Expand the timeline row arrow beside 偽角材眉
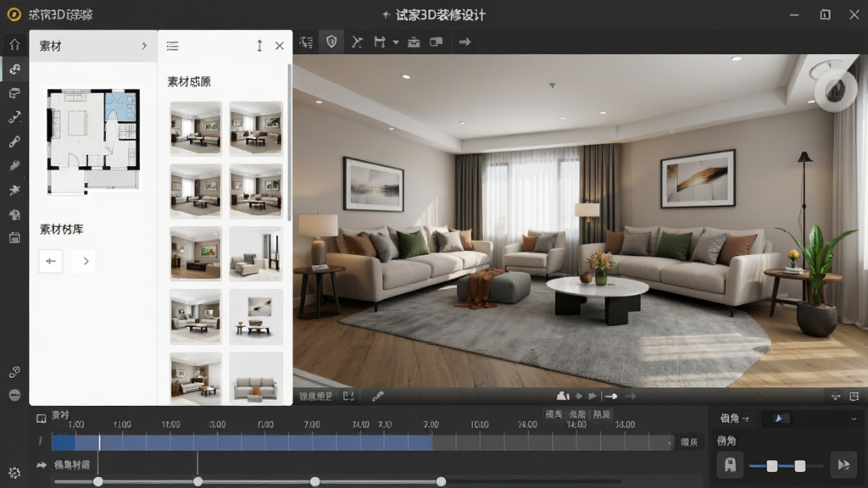 point(42,465)
